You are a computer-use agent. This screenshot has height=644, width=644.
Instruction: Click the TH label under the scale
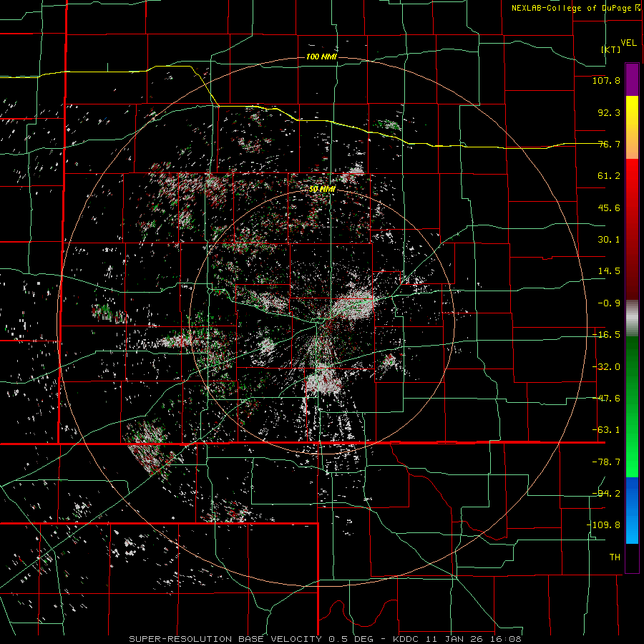615,557
